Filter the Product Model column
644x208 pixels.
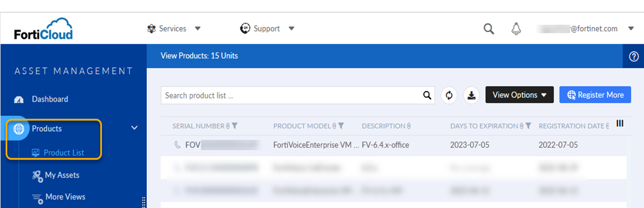point(341,126)
